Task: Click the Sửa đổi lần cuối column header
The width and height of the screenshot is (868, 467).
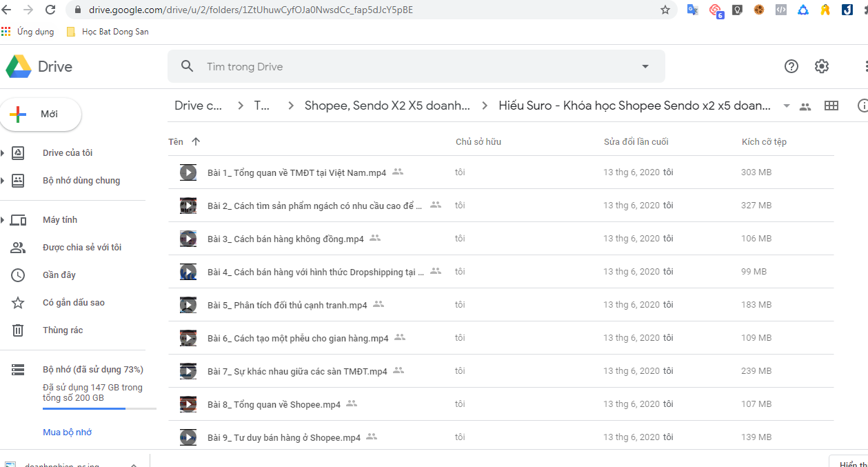Action: pyautogui.click(x=636, y=142)
